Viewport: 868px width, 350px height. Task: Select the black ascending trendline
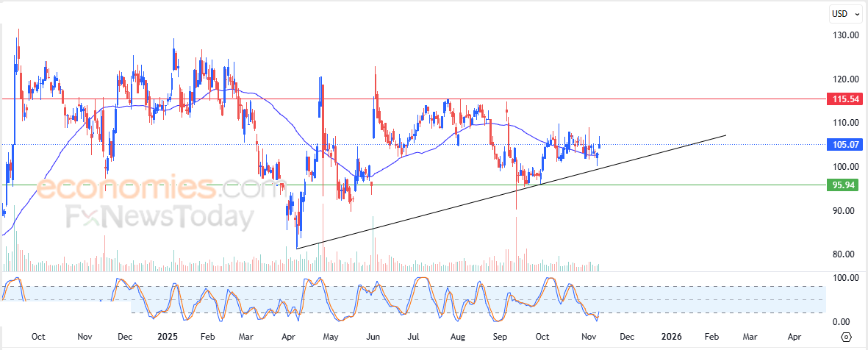pos(511,192)
